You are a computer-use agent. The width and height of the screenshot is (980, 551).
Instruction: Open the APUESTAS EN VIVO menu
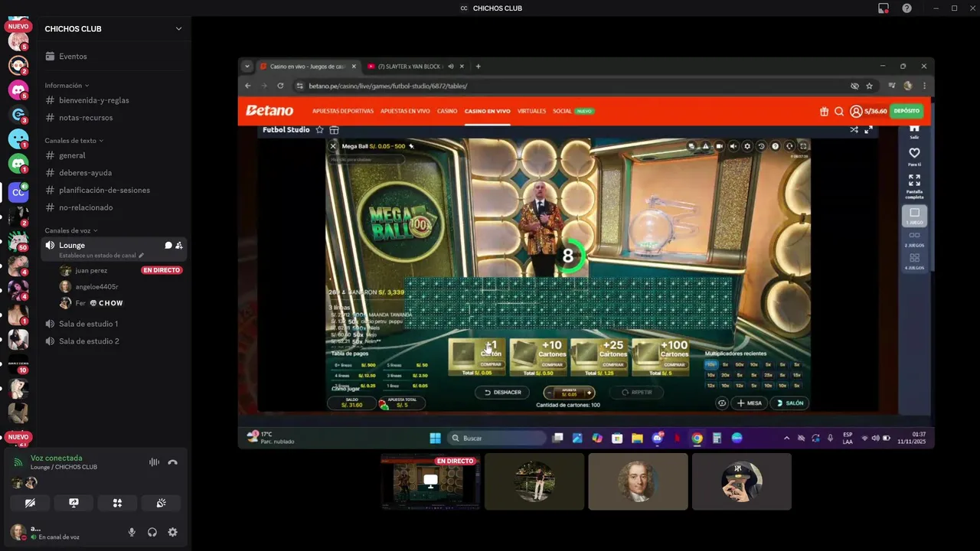pyautogui.click(x=405, y=111)
